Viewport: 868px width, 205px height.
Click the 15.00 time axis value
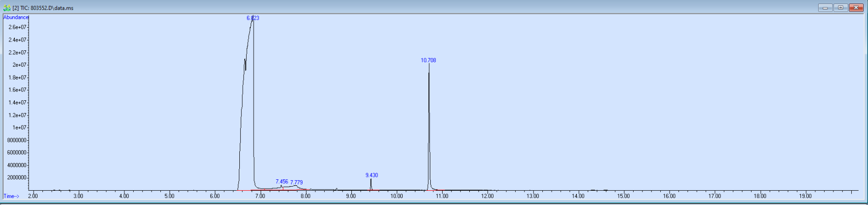pyautogui.click(x=624, y=196)
